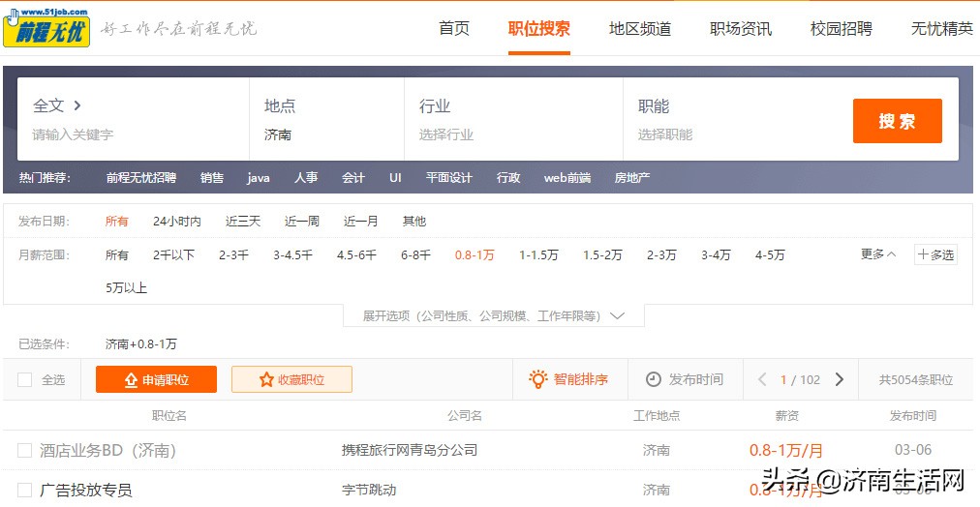Open the 地点 selector showing 济南
Screen dimensions: 980x507
(x=326, y=119)
